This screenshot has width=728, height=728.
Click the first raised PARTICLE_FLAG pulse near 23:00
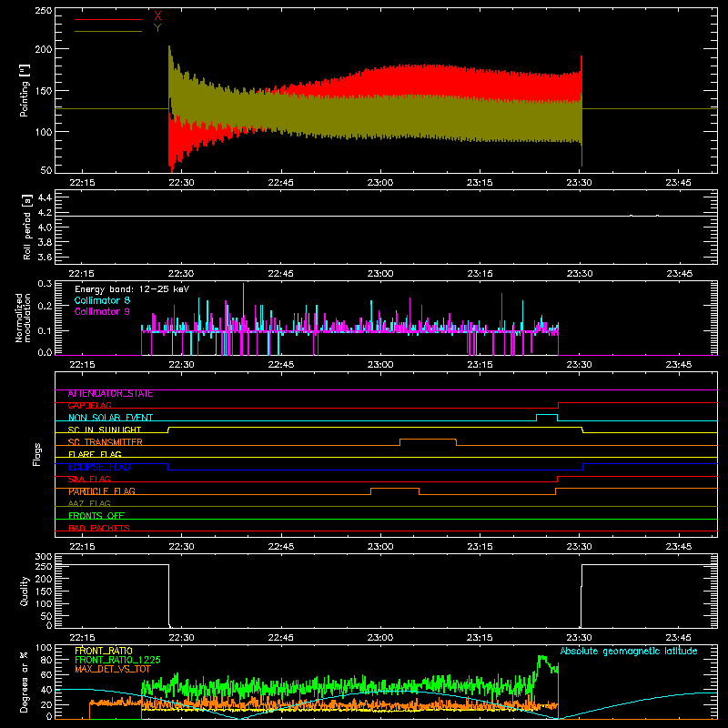pos(395,489)
